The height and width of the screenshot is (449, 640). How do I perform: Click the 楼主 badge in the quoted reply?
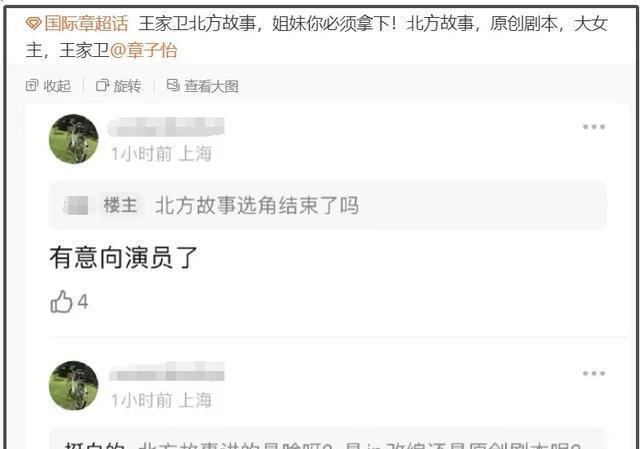tap(120, 205)
